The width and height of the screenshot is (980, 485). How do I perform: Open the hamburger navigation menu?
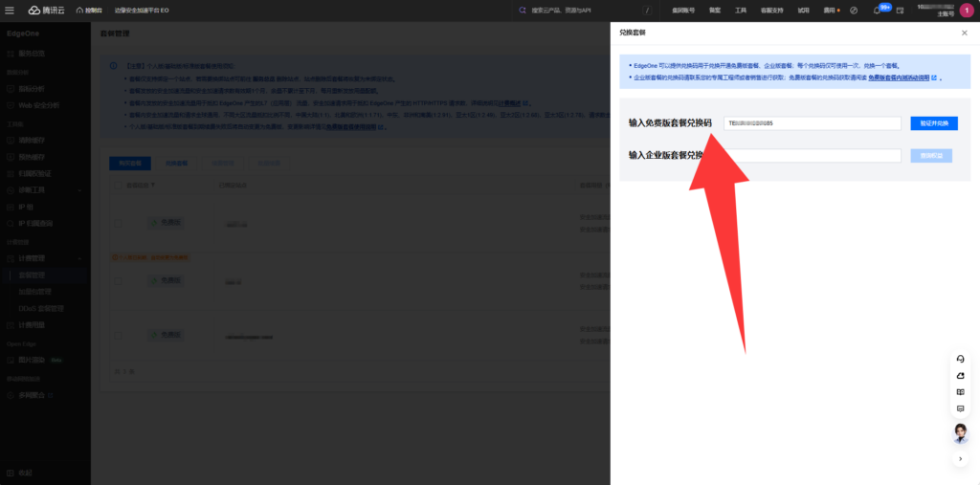10,10
